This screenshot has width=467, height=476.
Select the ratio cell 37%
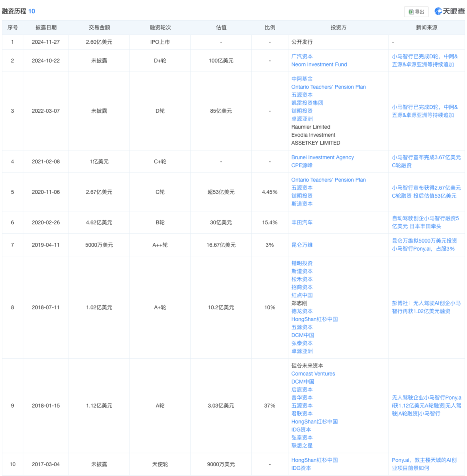pyautogui.click(x=270, y=406)
